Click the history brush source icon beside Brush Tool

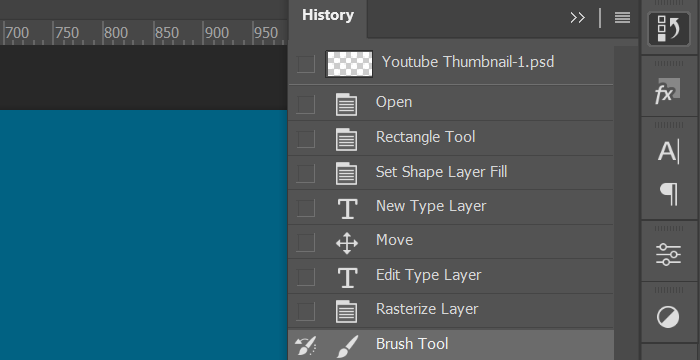(x=305, y=345)
